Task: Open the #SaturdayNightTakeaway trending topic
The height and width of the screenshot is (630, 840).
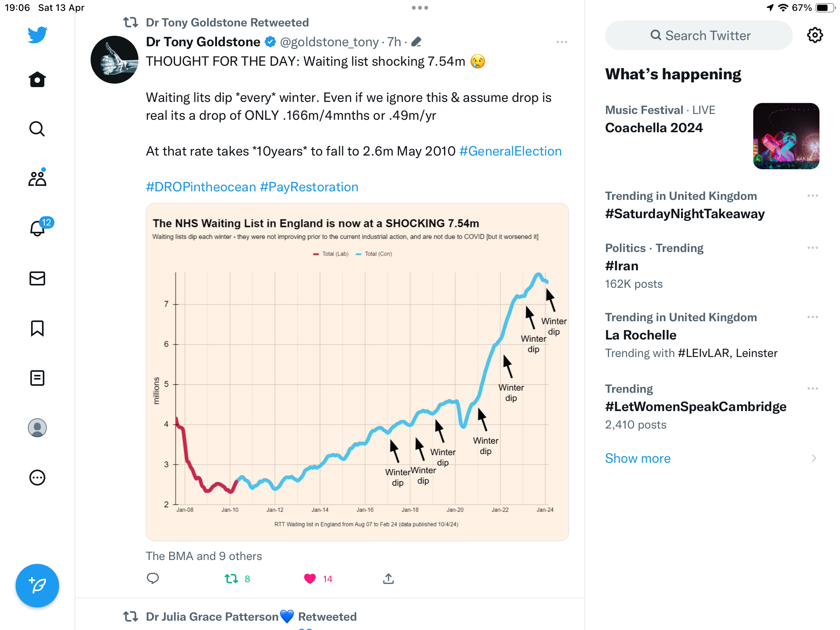Action: (x=685, y=213)
